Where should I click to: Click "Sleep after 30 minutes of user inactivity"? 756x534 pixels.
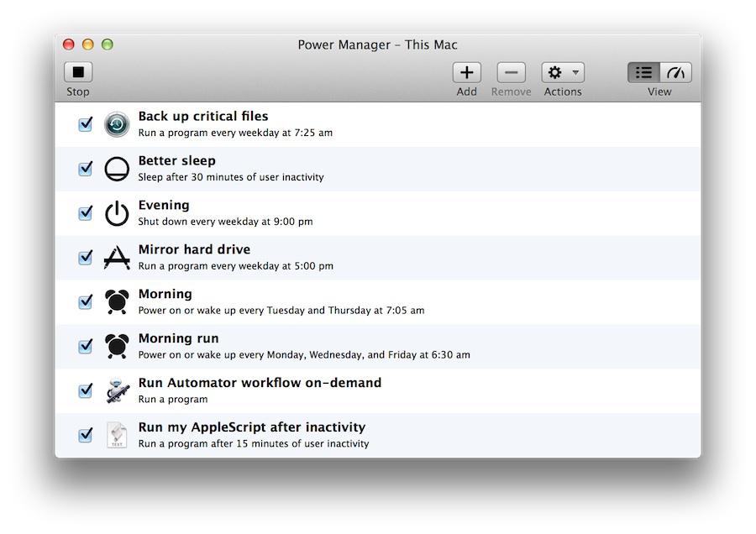click(231, 177)
